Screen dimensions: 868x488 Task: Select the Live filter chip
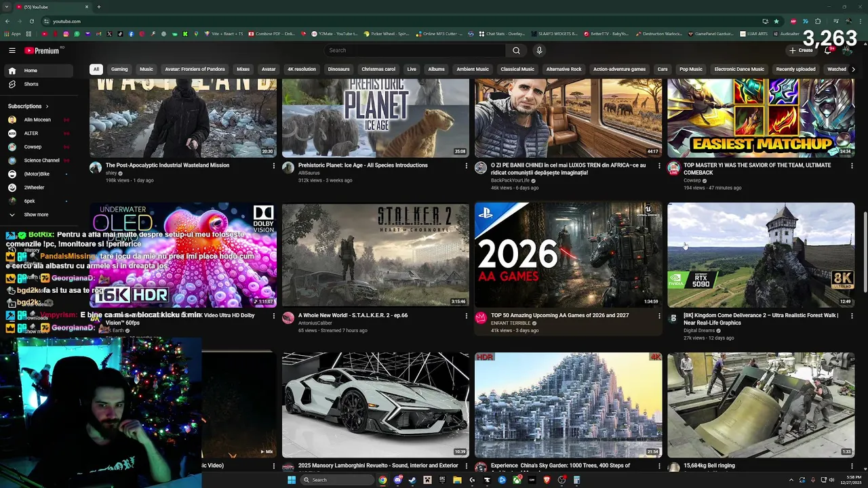point(412,69)
